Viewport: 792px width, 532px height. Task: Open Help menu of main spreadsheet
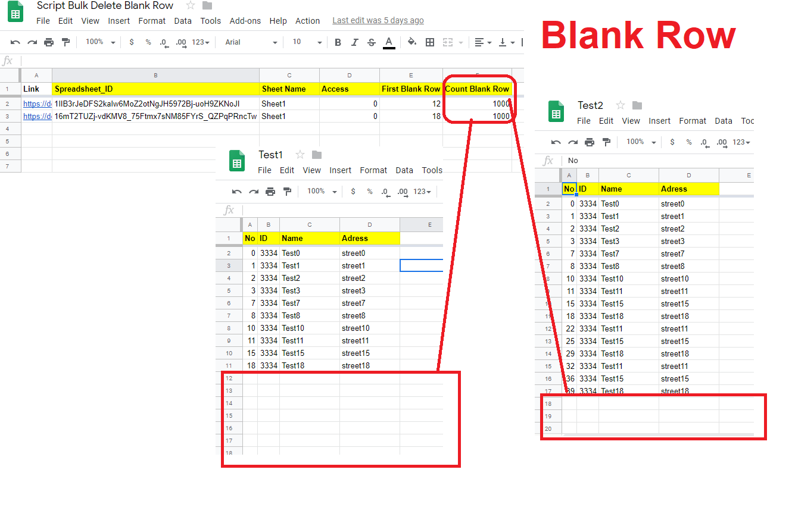(278, 21)
